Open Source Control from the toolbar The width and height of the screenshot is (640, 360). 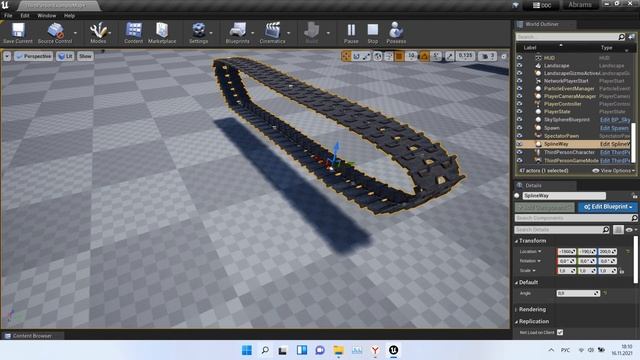point(55,33)
